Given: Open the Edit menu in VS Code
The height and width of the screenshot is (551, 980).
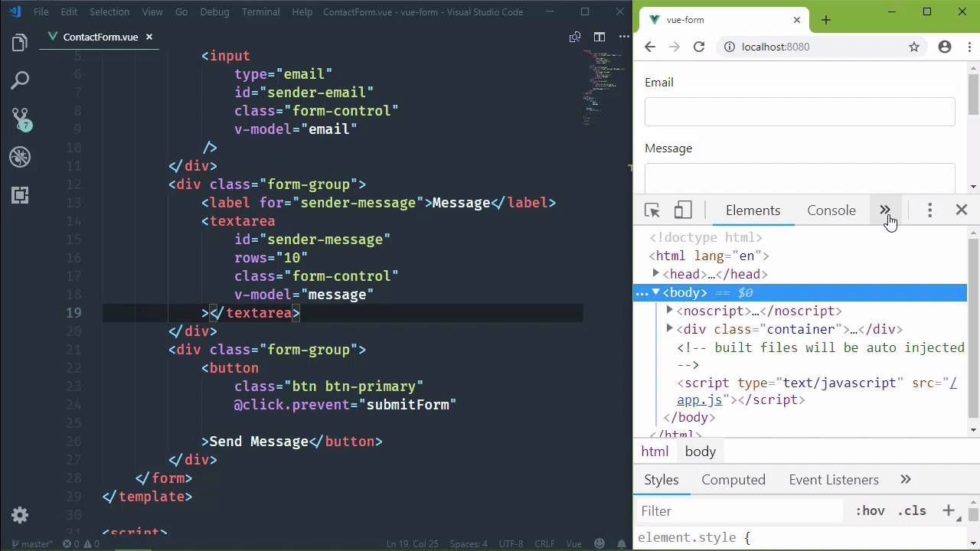Looking at the screenshot, I should click(x=69, y=12).
